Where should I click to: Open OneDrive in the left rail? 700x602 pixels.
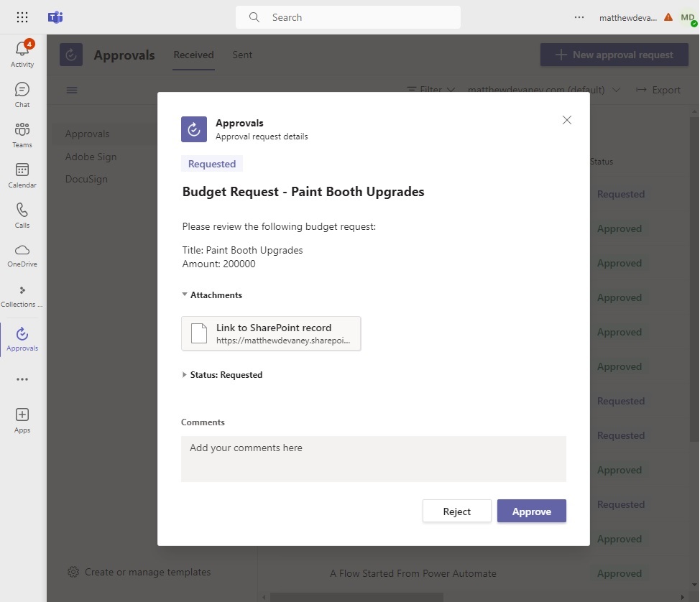[22, 255]
